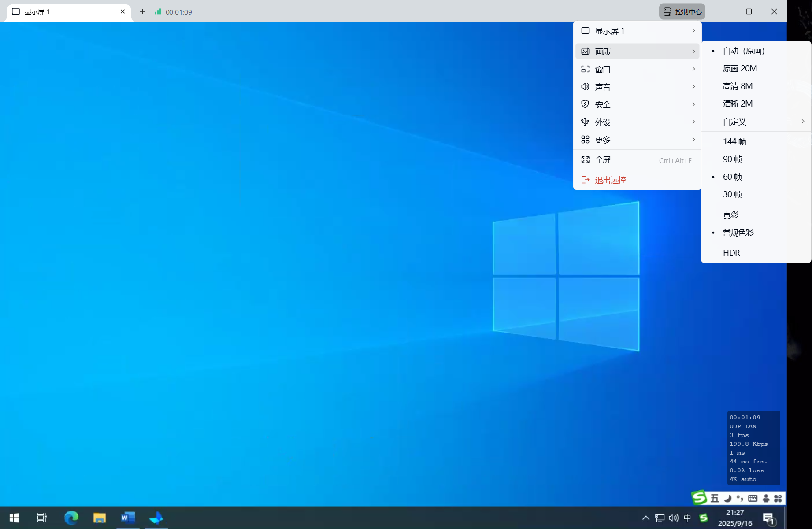812x529 pixels.
Task: Open the 外设 menu entry
Action: (637, 122)
